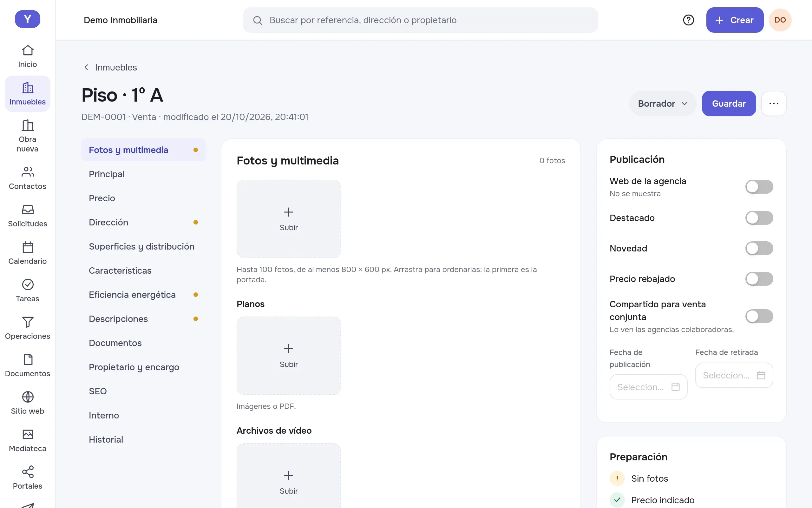The height and width of the screenshot is (508, 812).
Task: Open the Dirección section tab
Action: click(143, 223)
